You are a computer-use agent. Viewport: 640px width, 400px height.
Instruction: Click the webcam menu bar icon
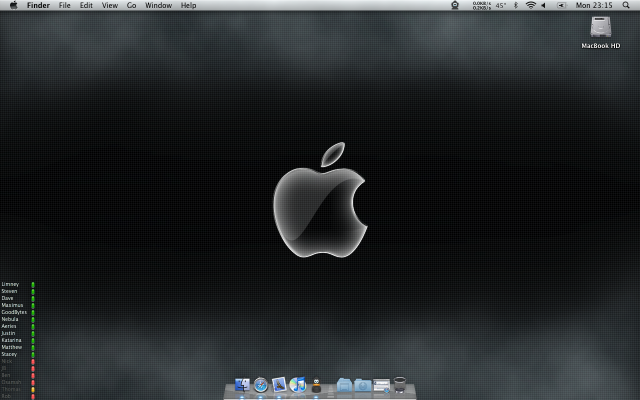pyautogui.click(x=455, y=5)
